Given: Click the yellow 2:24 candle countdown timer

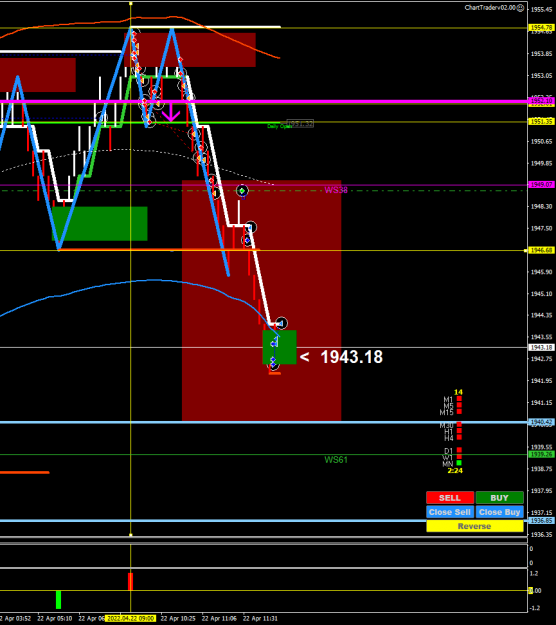Looking at the screenshot, I should pos(455,471).
